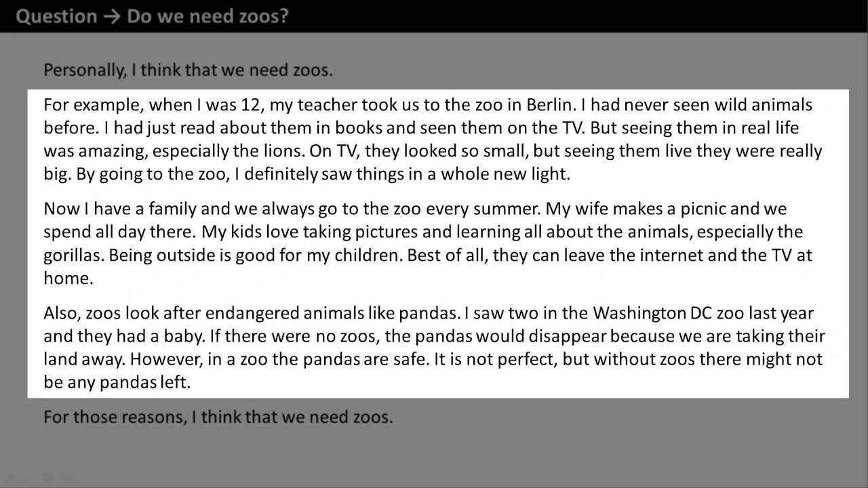Click the paragraph starting 'Also, zoos look after'

[x=434, y=348]
